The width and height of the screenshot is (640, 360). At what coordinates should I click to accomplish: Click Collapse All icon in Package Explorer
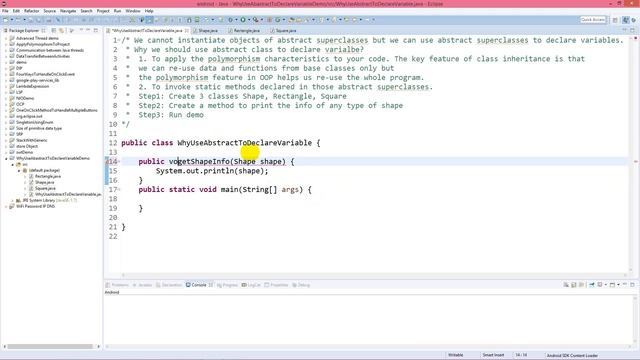pos(54,31)
